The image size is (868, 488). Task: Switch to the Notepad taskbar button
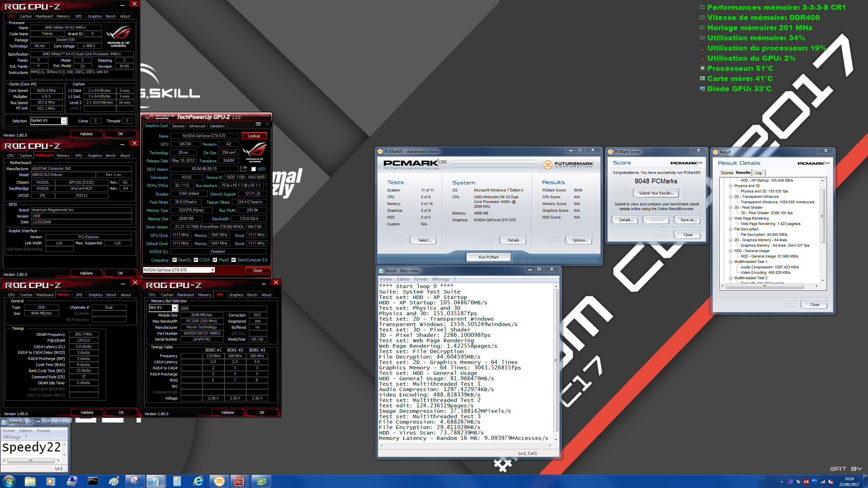[x=156, y=481]
